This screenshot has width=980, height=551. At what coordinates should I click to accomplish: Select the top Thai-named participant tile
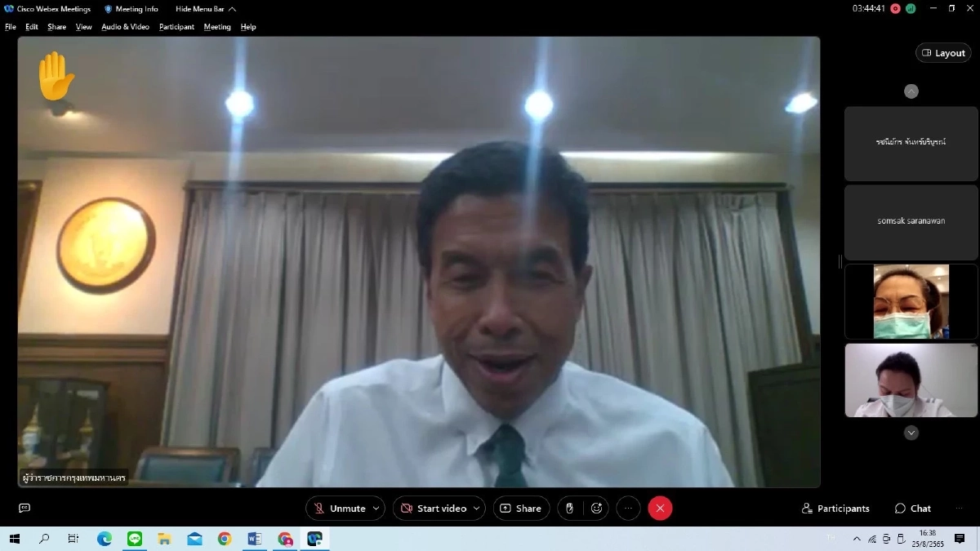[x=911, y=143]
